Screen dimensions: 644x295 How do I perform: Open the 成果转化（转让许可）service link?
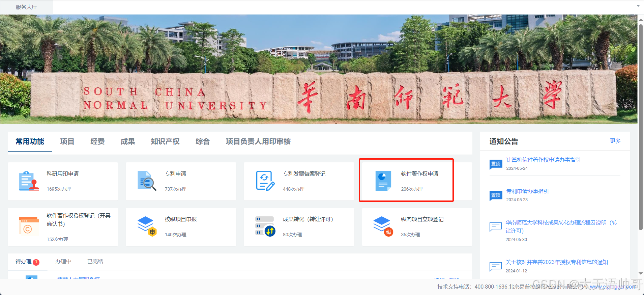[x=308, y=219]
